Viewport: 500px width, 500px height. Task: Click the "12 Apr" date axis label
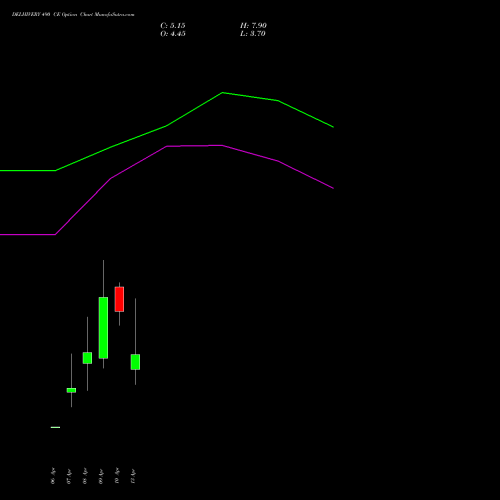click(133, 476)
